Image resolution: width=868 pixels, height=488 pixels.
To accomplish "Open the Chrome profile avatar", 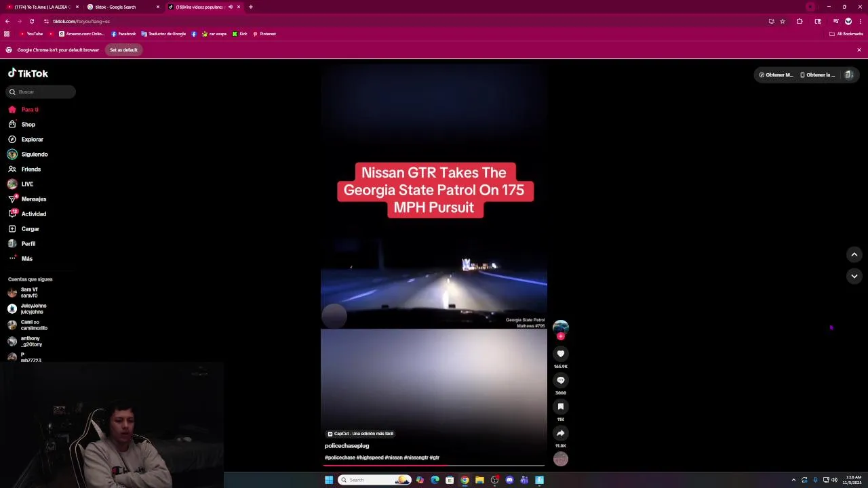I will coord(848,21).
